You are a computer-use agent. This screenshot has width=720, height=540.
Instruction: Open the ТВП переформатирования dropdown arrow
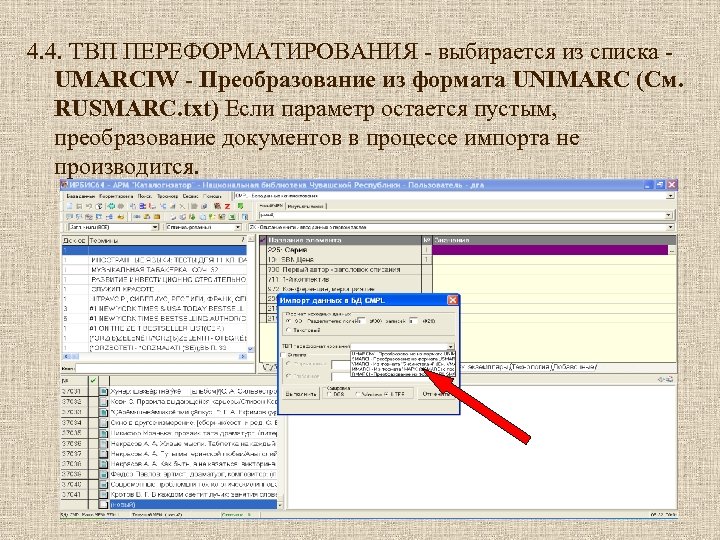click(450, 347)
